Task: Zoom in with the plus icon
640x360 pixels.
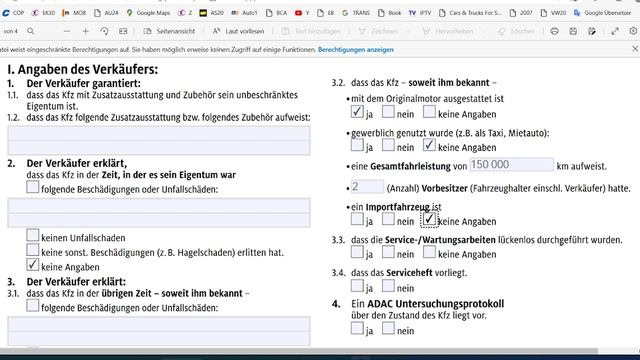Action: point(85,31)
